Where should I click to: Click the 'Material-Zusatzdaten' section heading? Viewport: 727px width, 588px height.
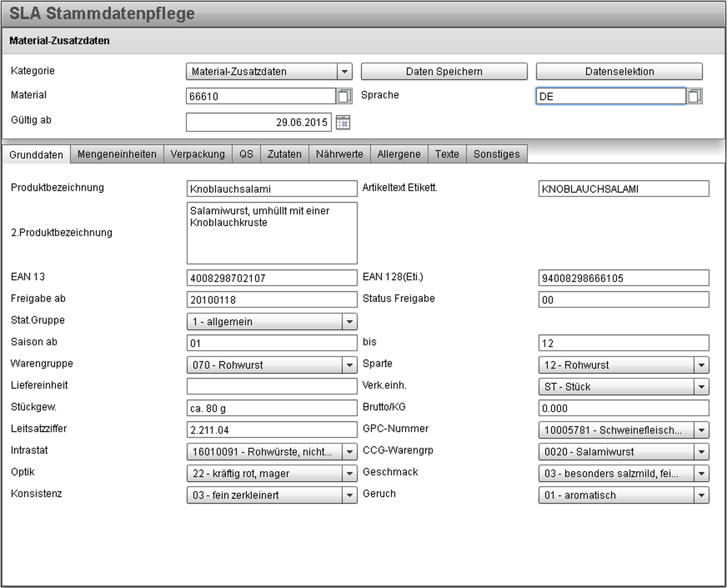click(60, 41)
